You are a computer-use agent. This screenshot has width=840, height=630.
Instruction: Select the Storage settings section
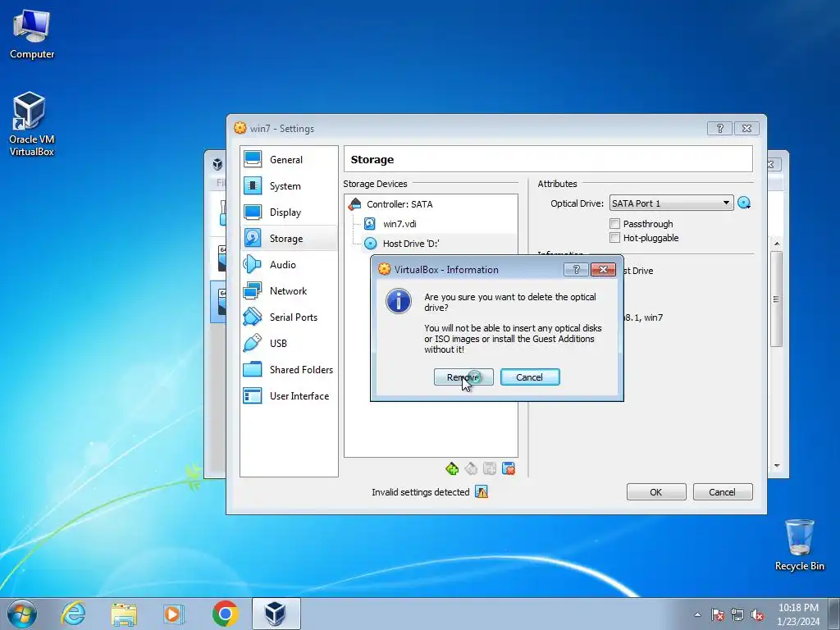coord(289,239)
